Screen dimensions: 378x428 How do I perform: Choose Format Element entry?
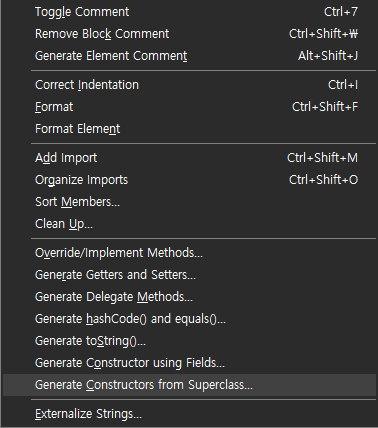tap(189, 129)
